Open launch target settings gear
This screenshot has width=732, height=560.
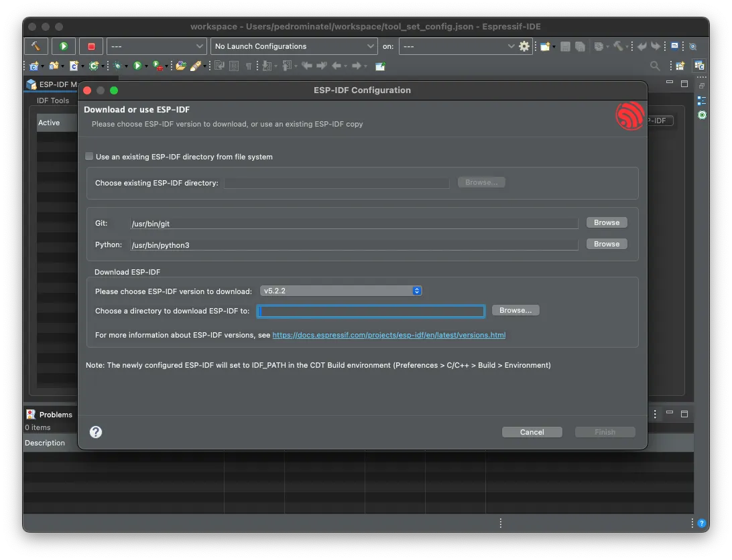[x=524, y=46]
